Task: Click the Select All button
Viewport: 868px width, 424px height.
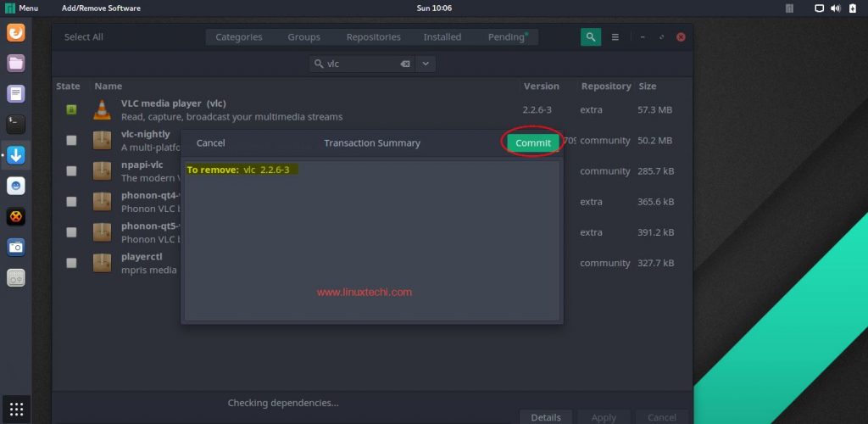Action: coord(84,37)
